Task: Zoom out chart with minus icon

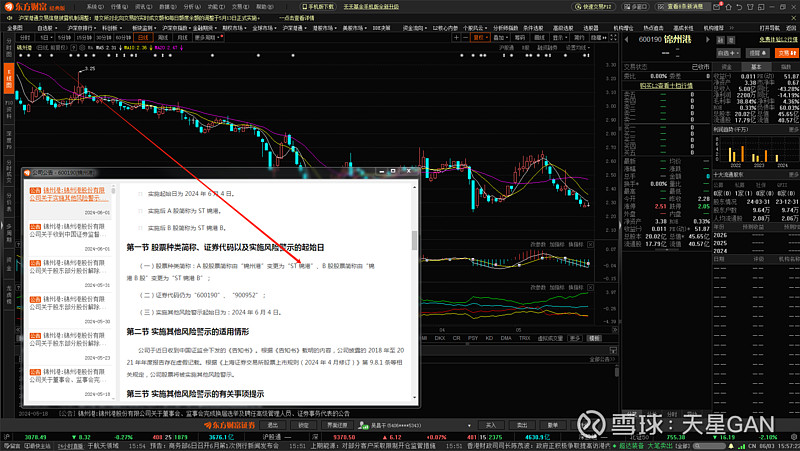Action: coord(465,38)
